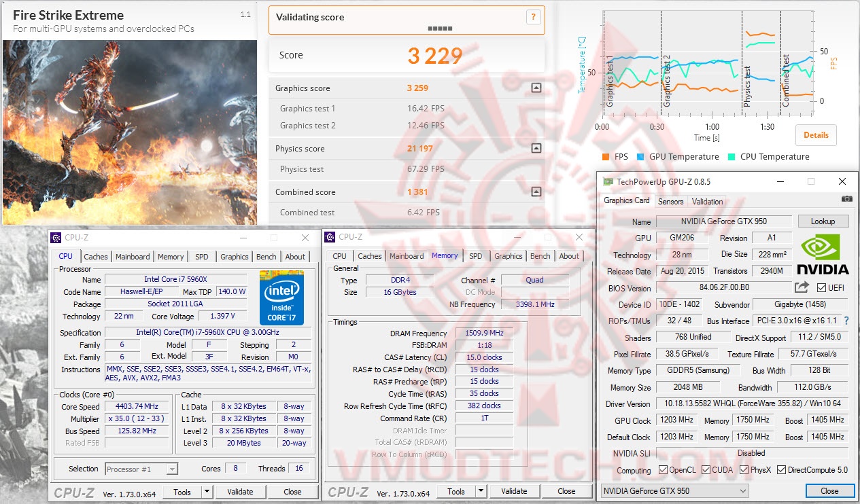Click the GPU-Z camera screenshot icon

tap(846, 199)
